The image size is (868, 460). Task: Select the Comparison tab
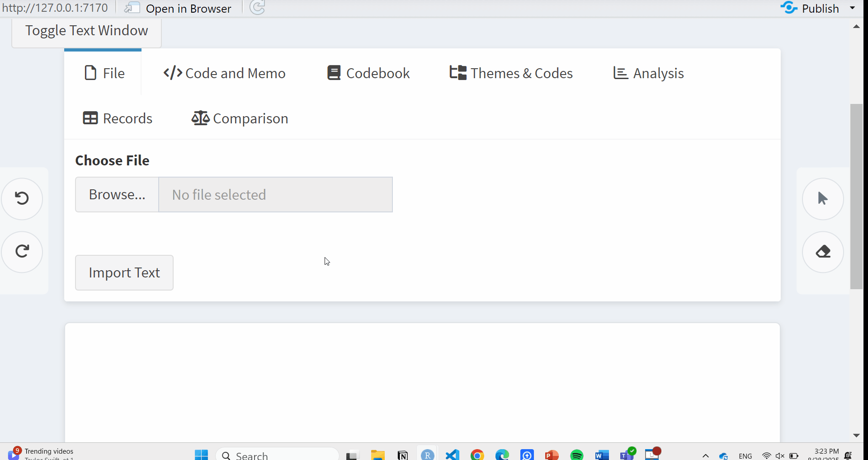(x=240, y=118)
